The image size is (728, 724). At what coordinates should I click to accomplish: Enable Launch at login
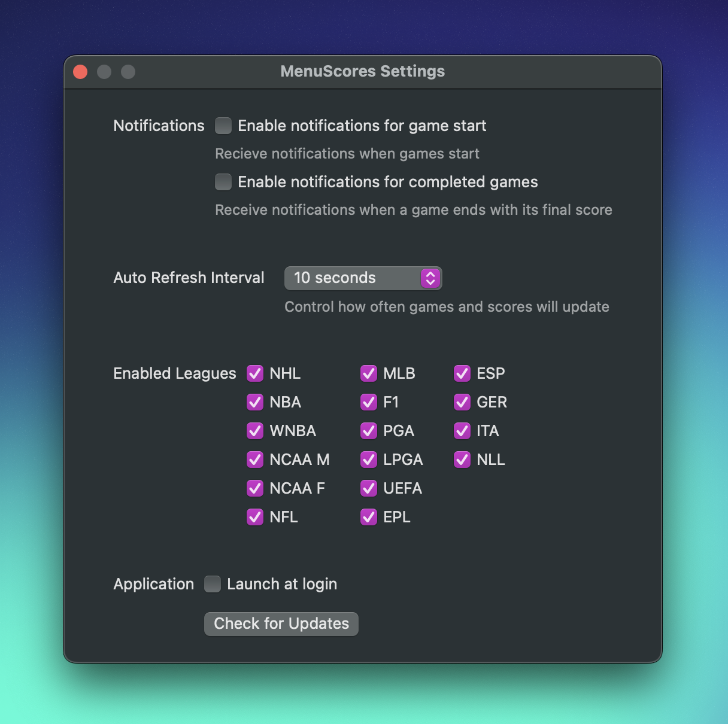[x=213, y=584]
